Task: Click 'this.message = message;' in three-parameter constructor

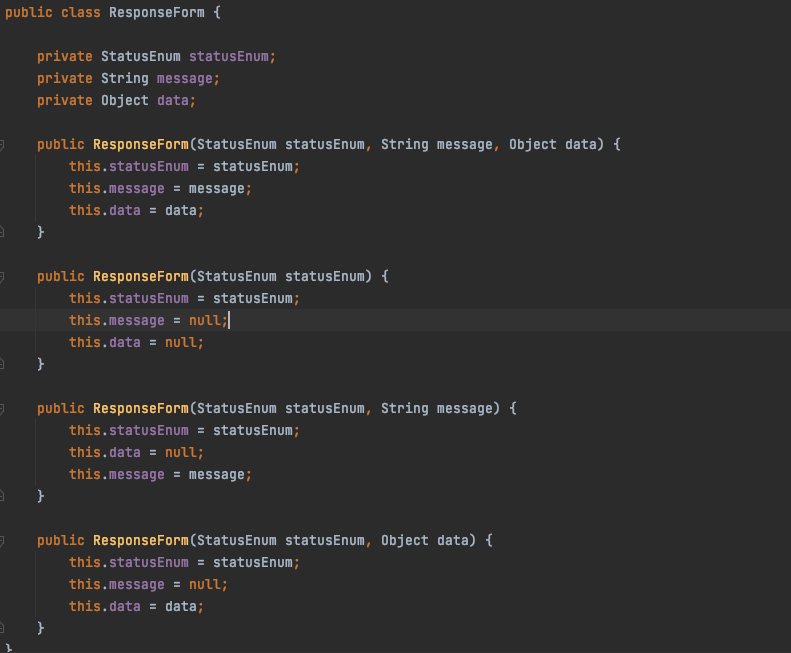Action: pos(160,188)
